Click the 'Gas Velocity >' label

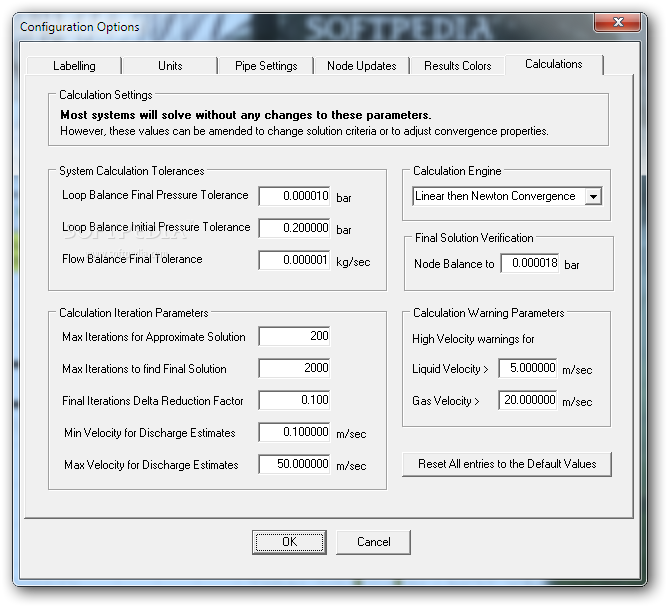pos(446,401)
